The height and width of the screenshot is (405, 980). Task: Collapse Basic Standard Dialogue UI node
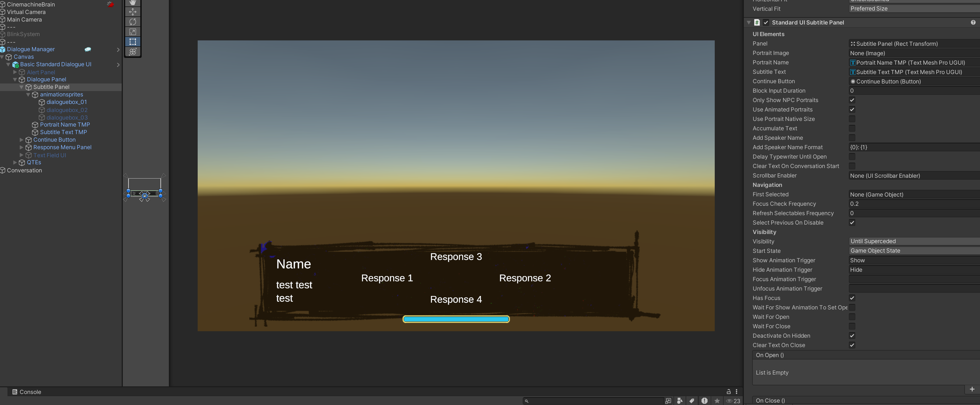pos(8,64)
